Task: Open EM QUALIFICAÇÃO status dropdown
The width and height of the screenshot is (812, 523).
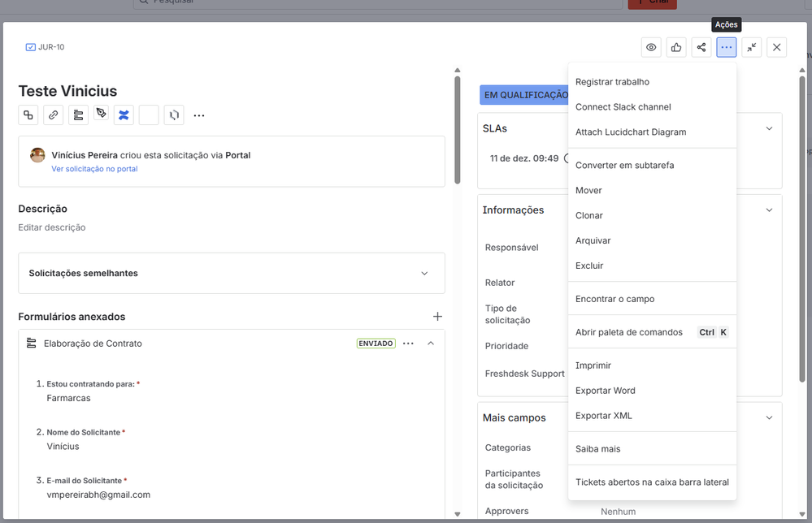Action: tap(524, 95)
